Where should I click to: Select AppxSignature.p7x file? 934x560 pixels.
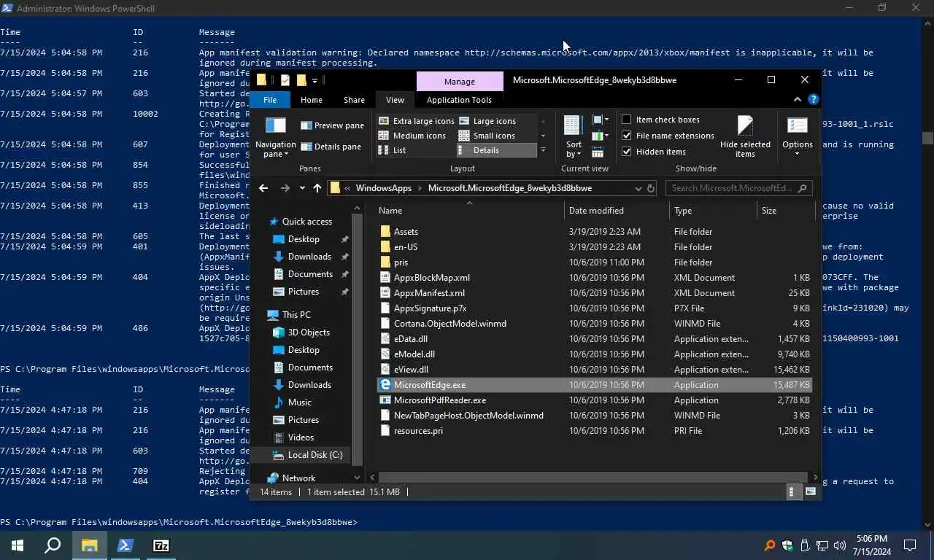pos(594,308)
